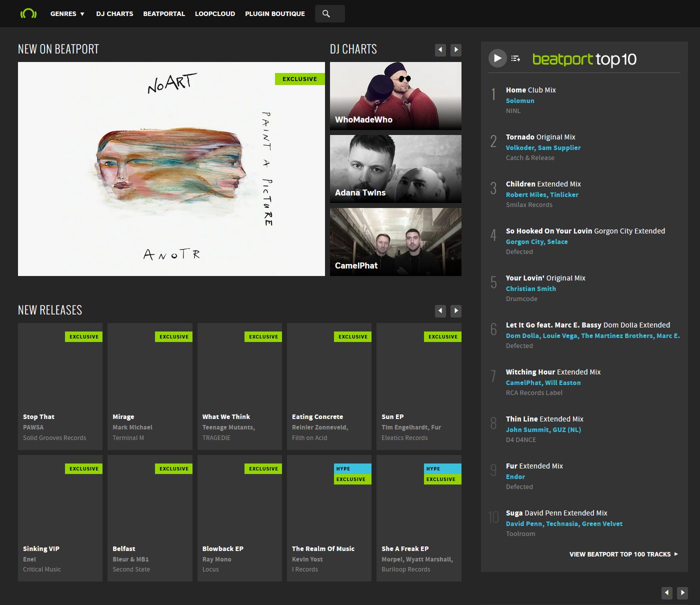
Task: Open the Sinking VIP release
Action: 41,548
